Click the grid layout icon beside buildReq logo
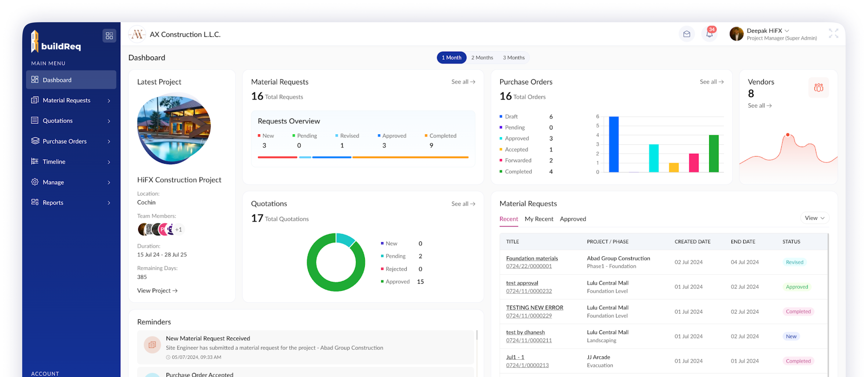The height and width of the screenshot is (377, 868). click(x=109, y=36)
